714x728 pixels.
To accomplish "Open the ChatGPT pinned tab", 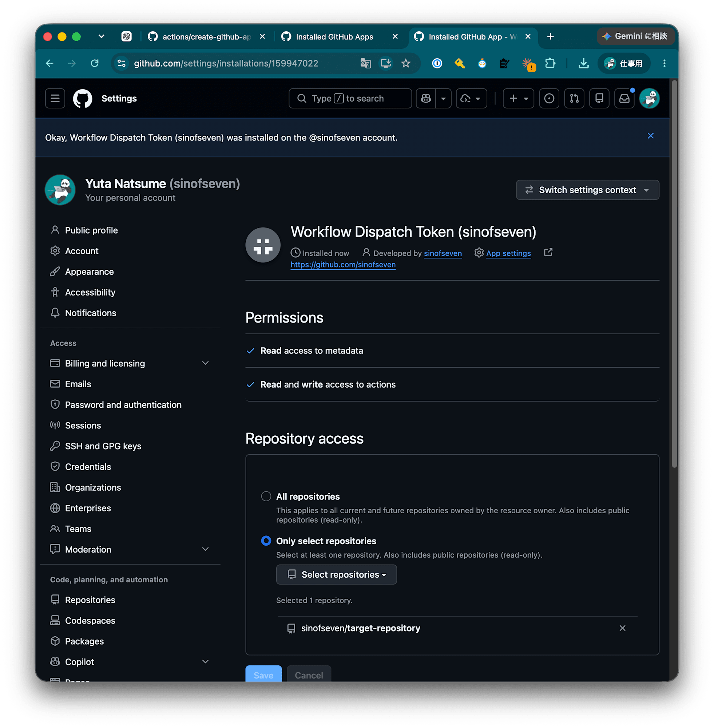I will [x=126, y=36].
